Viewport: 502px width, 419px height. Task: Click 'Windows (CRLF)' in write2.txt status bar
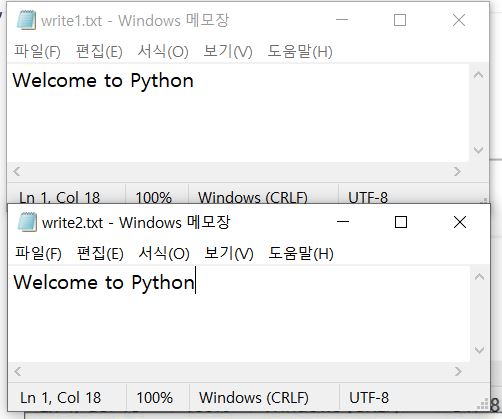(254, 397)
